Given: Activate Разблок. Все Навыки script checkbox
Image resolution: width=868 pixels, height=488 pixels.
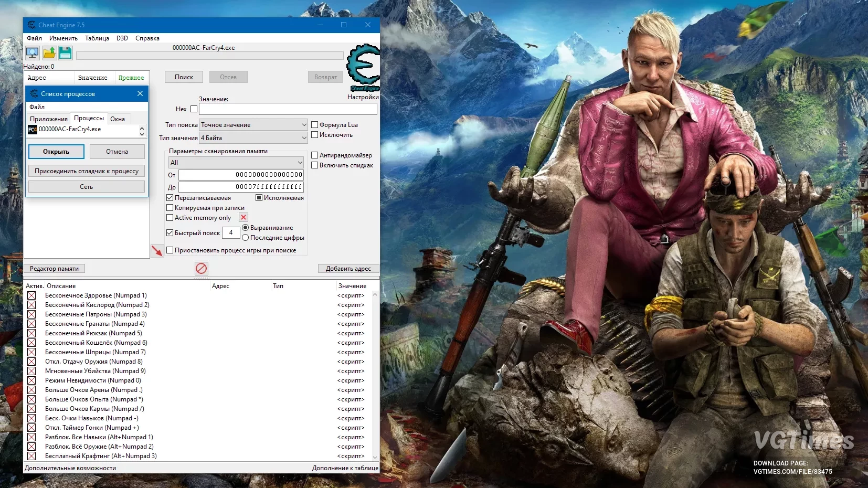Looking at the screenshot, I should coord(31,437).
